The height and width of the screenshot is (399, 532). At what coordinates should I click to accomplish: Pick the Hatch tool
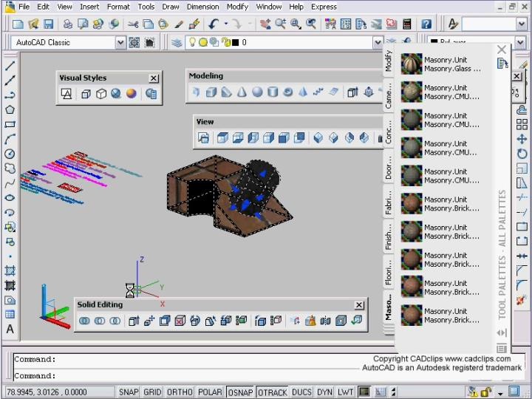[x=10, y=270]
